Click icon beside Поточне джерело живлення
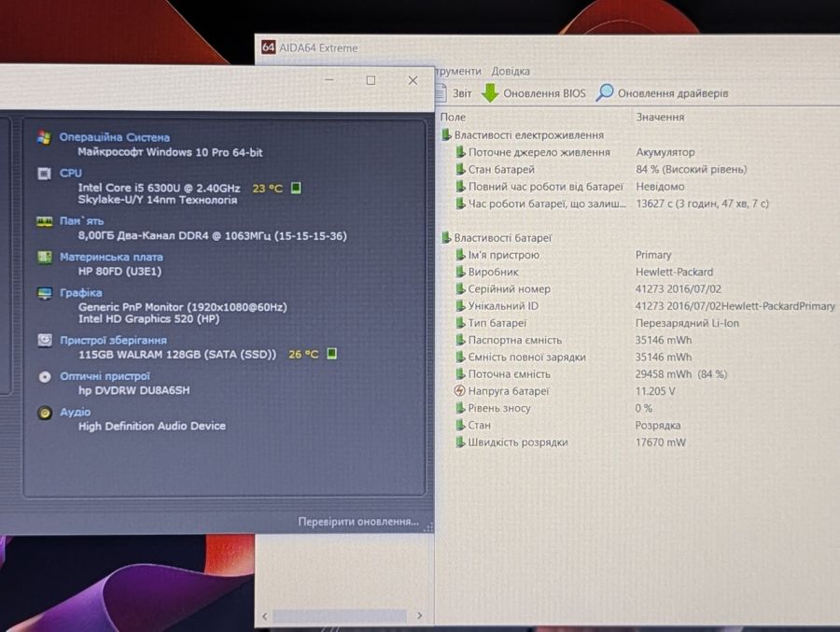The height and width of the screenshot is (632, 840). tap(459, 152)
